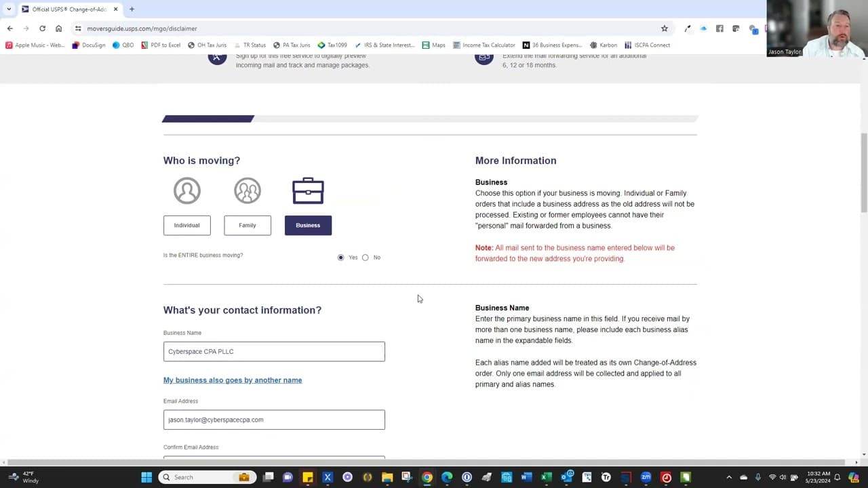Open Zoom from the taskbar

pyautogui.click(x=646, y=477)
